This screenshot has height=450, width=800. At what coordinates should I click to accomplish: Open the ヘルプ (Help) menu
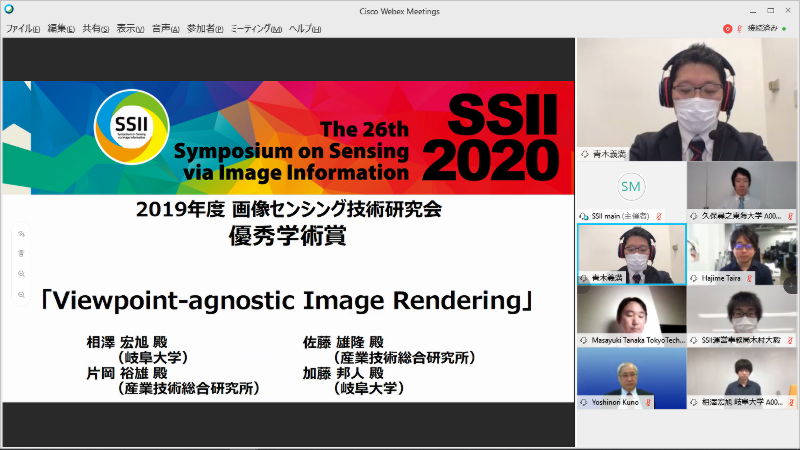[304, 29]
